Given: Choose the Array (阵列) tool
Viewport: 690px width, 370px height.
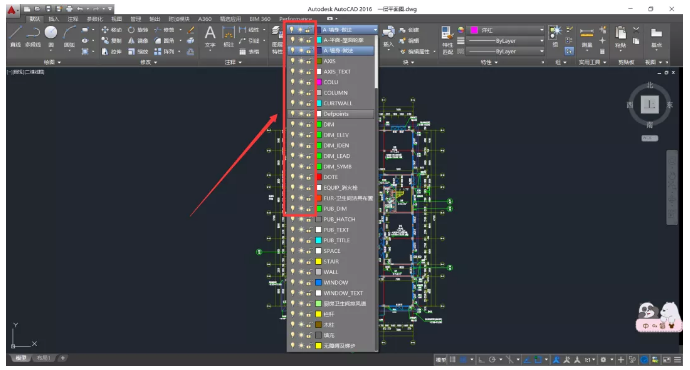Looking at the screenshot, I should (x=164, y=51).
